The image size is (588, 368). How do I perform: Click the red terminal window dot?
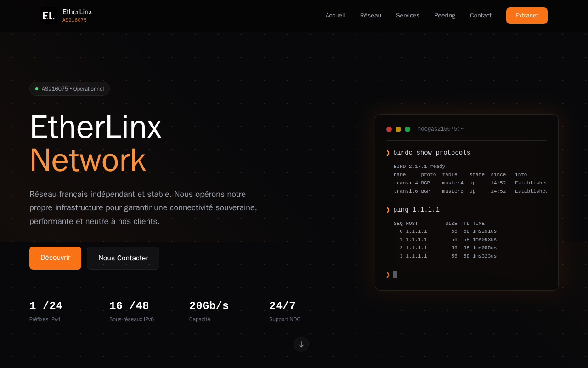click(389, 129)
